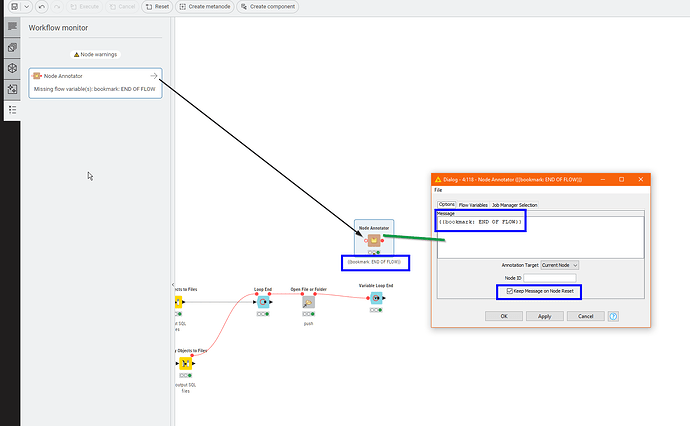Click into the Message text area
690x426 pixels.
coord(540,237)
